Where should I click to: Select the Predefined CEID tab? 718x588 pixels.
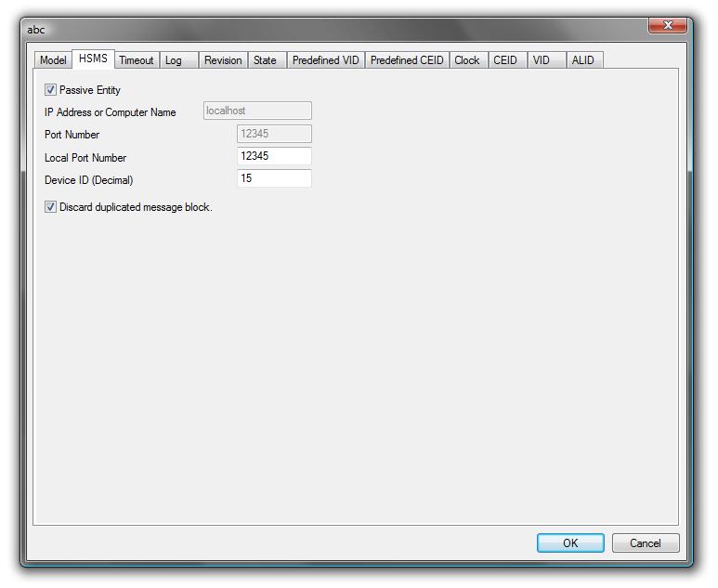(x=407, y=60)
